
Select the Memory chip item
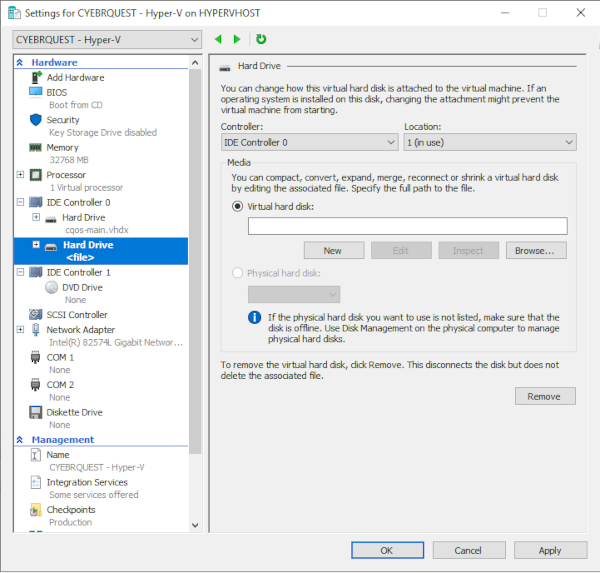36,148
